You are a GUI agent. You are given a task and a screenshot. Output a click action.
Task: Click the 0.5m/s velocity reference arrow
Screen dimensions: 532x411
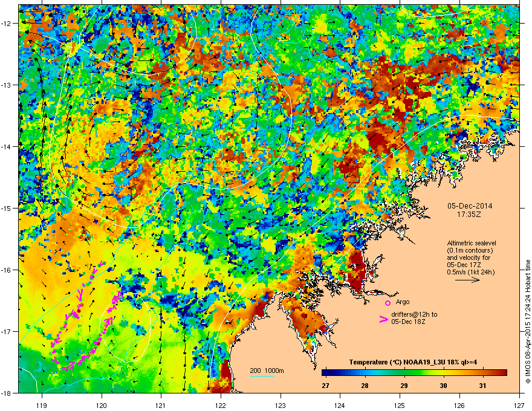467,280
